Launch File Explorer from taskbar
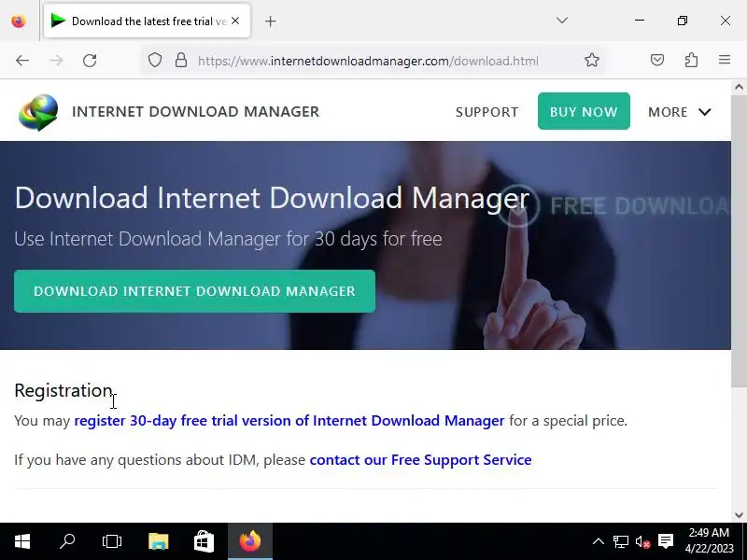The height and width of the screenshot is (560, 747). [158, 541]
